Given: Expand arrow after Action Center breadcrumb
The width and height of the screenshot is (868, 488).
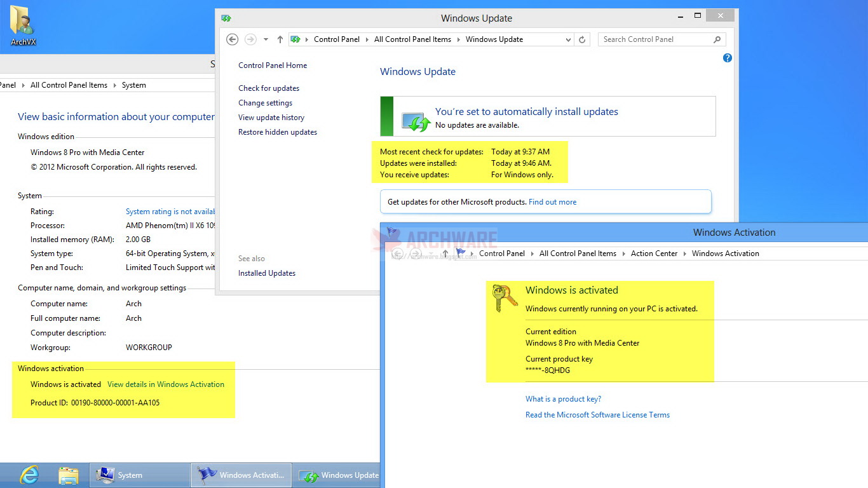Looking at the screenshot, I should pos(685,254).
